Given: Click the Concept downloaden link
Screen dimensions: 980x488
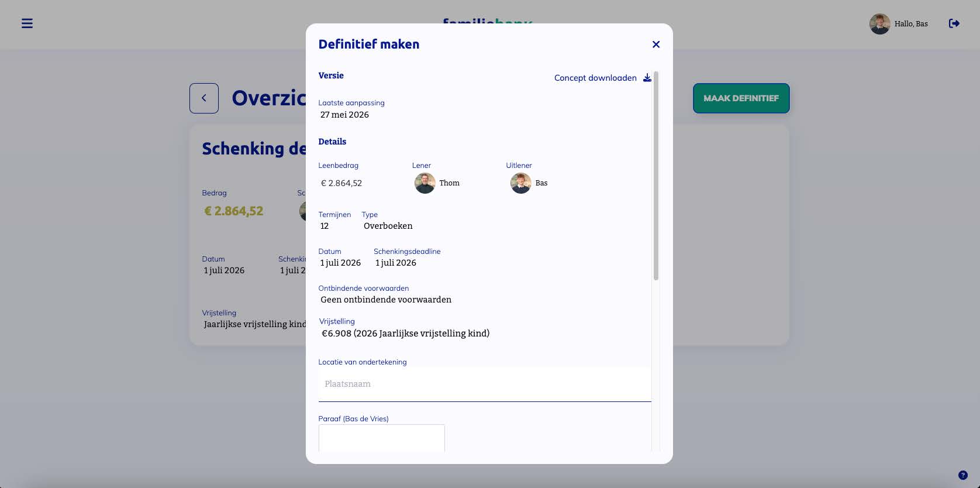Looking at the screenshot, I should pos(595,78).
